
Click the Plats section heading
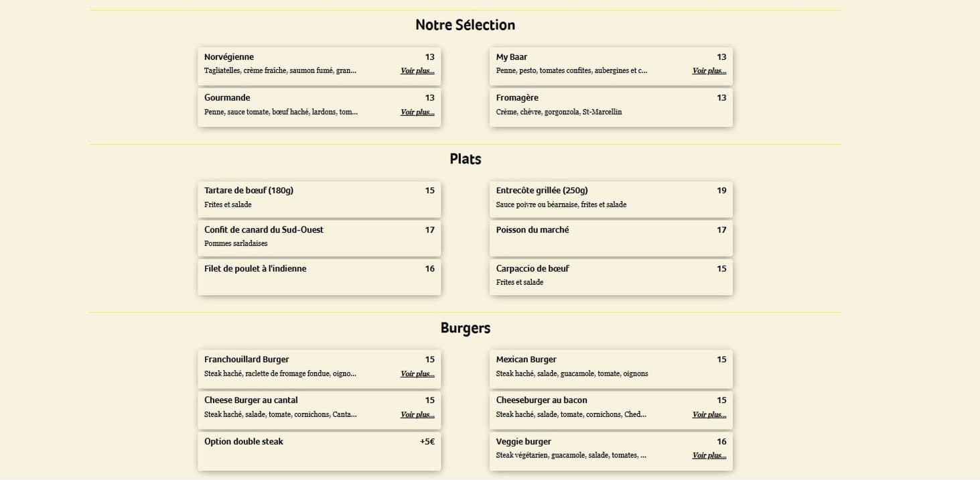click(465, 159)
